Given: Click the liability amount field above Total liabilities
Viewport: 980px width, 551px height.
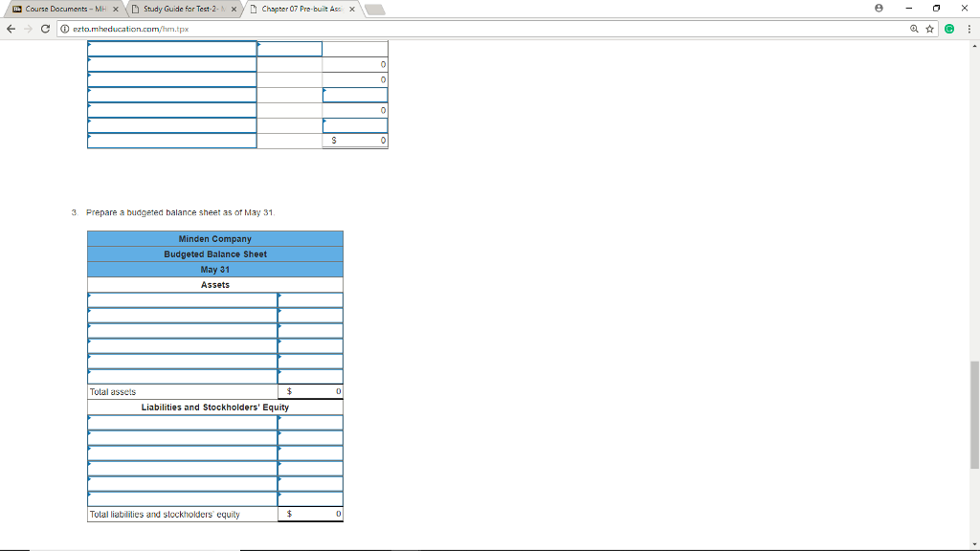Looking at the screenshot, I should pyautogui.click(x=311, y=499).
